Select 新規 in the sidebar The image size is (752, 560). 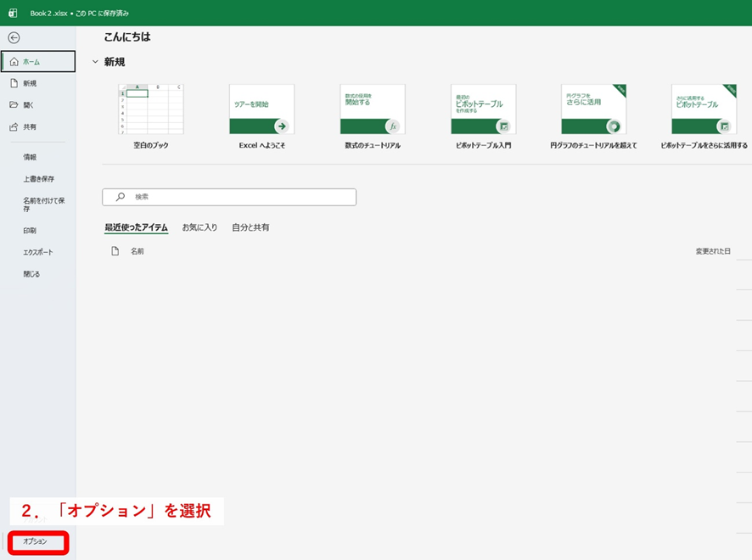30,83
